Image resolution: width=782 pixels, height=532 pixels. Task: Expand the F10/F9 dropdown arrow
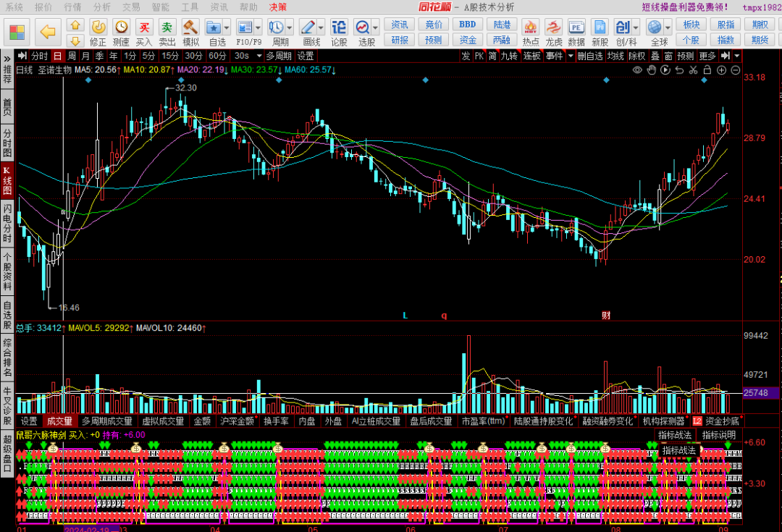point(258,28)
